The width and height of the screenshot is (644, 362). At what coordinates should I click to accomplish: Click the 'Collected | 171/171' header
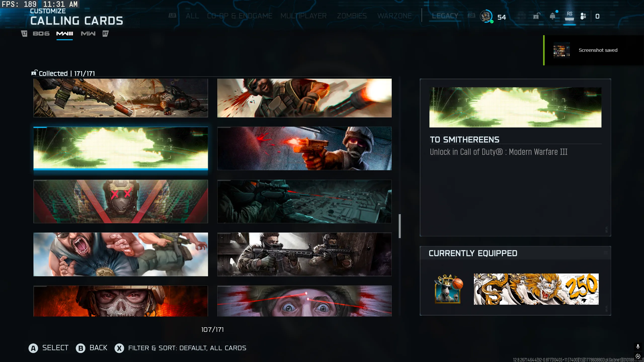(67, 73)
